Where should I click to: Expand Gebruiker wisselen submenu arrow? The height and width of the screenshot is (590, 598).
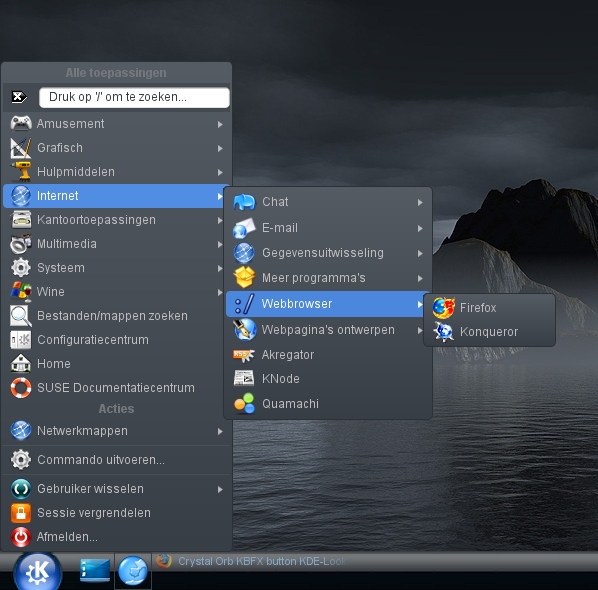220,489
